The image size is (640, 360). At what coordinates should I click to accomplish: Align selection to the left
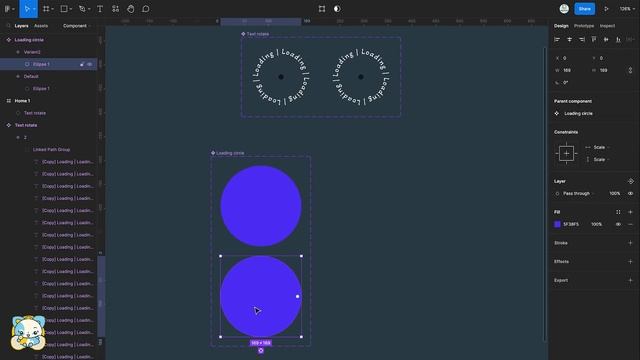click(x=557, y=40)
